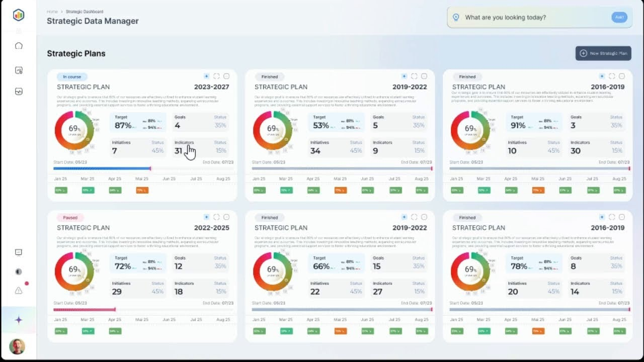Open the presentation board icon in sidebar
The width and height of the screenshot is (644, 362).
tap(19, 252)
